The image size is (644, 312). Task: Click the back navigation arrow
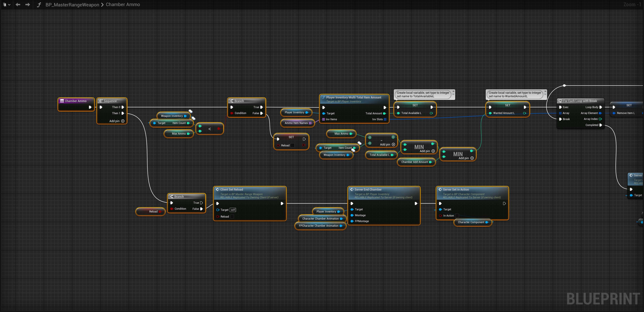click(18, 5)
